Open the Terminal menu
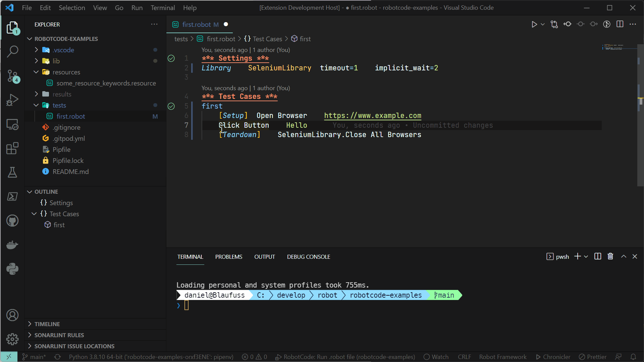This screenshot has height=362, width=644. point(163,8)
